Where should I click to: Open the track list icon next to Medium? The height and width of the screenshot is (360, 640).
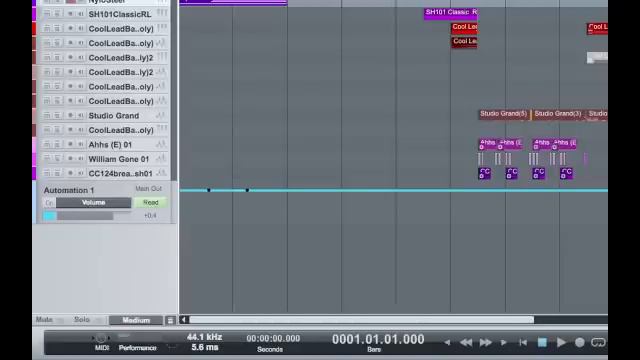click(x=171, y=320)
